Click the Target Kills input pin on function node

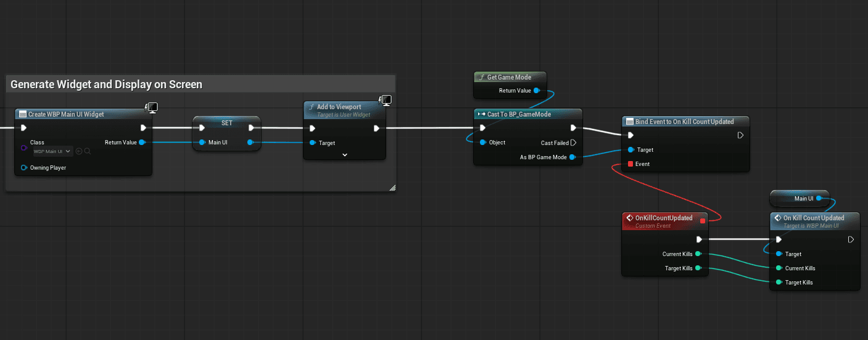pyautogui.click(x=778, y=283)
